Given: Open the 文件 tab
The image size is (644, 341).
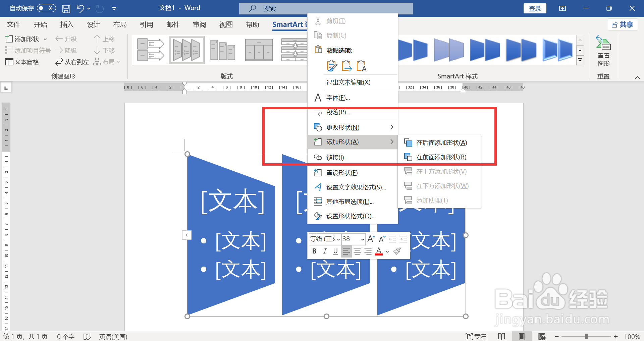Looking at the screenshot, I should [x=13, y=24].
